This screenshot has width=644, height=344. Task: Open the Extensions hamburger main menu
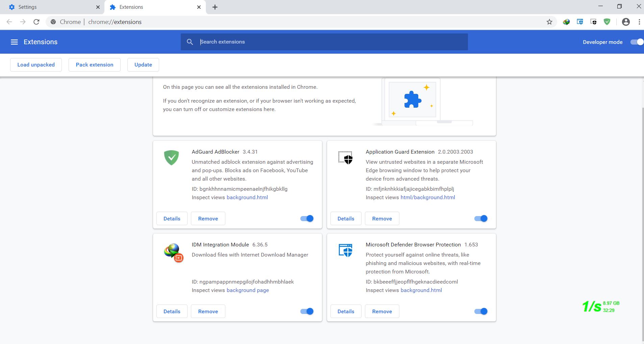(14, 42)
